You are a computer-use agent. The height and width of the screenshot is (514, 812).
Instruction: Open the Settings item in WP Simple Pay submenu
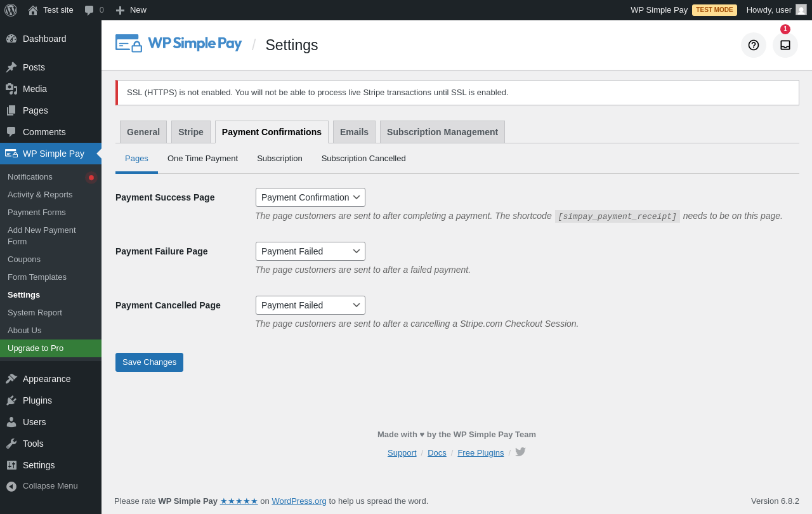tap(51, 295)
